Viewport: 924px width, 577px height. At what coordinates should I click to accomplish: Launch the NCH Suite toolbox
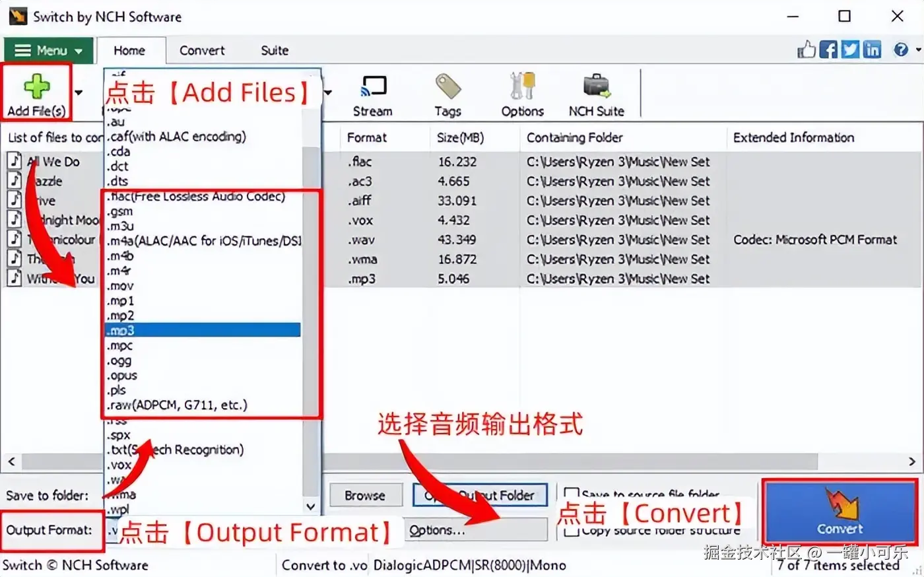597,87
